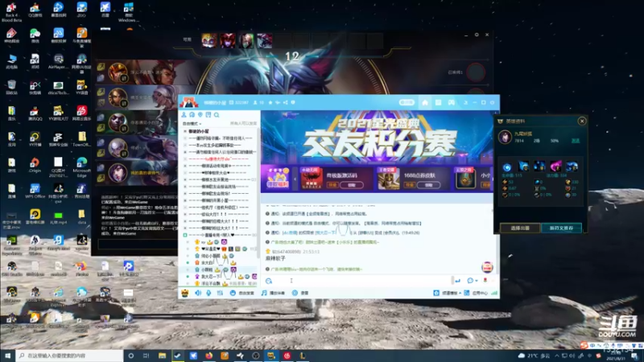Open the contacts person icon above the channel list
The height and width of the screenshot is (362, 644).
[x=184, y=115]
